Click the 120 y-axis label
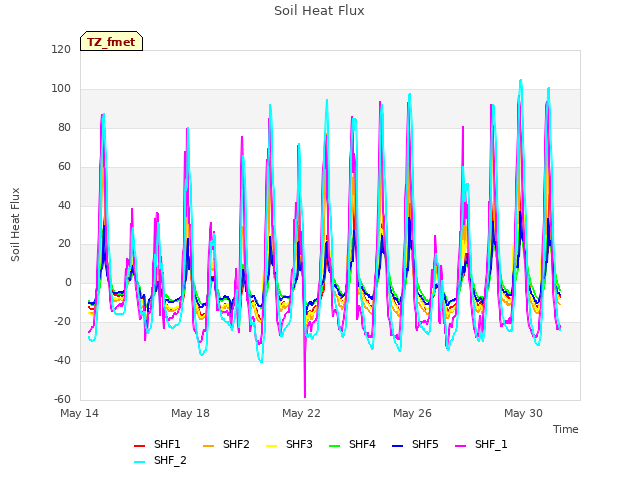Screen dimensions: 640x480 pyautogui.click(x=61, y=50)
